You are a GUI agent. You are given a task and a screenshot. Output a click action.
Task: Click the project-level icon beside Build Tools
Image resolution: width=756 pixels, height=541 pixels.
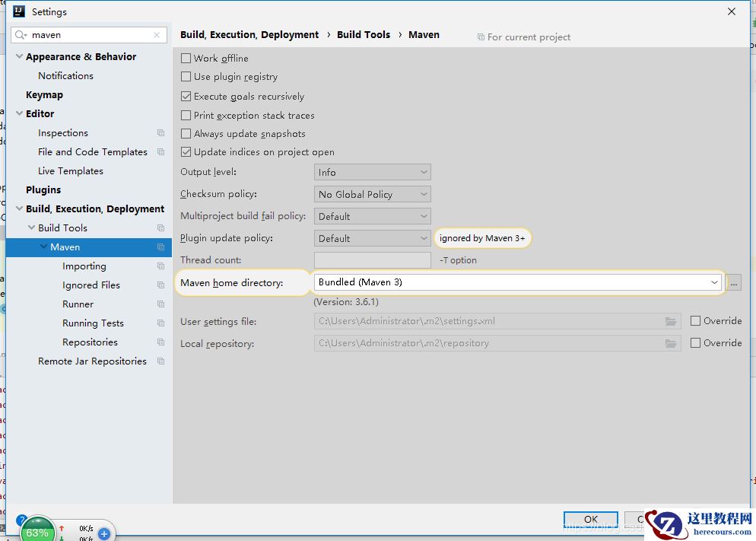pos(160,228)
